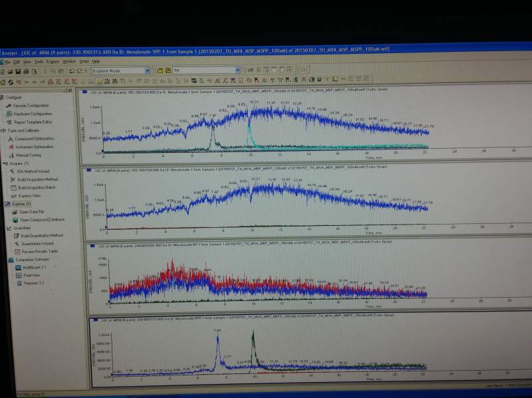Viewport: 532px width, 398px height.
Task: Open the Help menu
Action: click(96, 61)
